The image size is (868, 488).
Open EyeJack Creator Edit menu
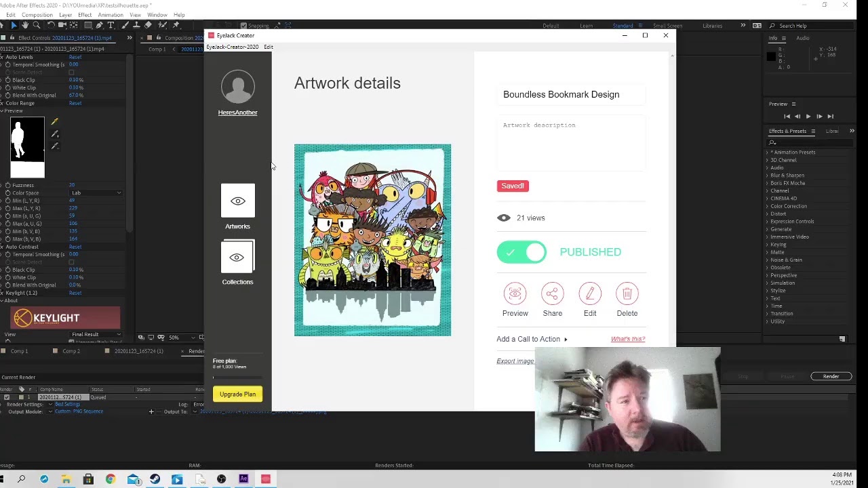[x=269, y=47]
